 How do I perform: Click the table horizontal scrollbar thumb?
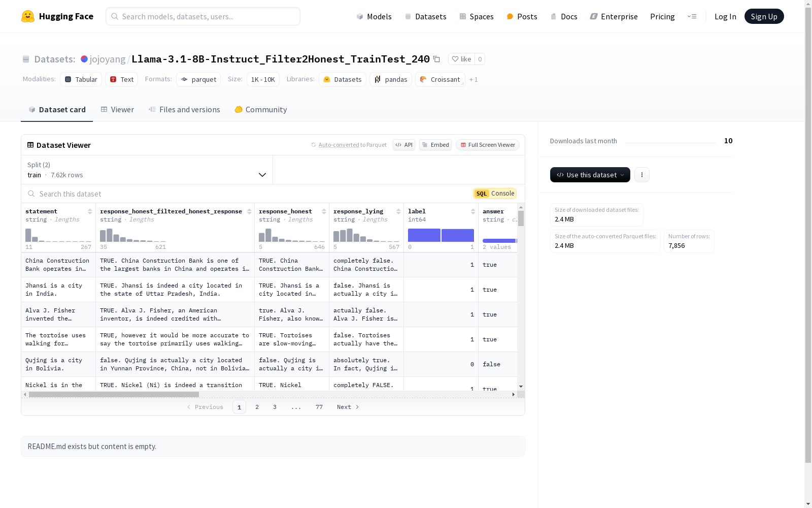click(x=114, y=394)
